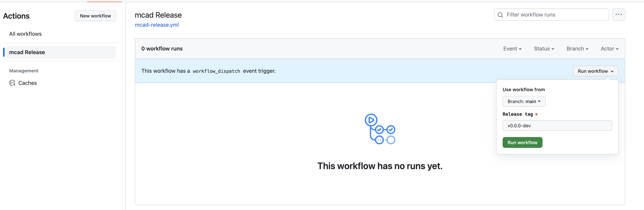Image resolution: width=644 pixels, height=210 pixels.
Task: Select All workflows in sidebar
Action: [25, 34]
